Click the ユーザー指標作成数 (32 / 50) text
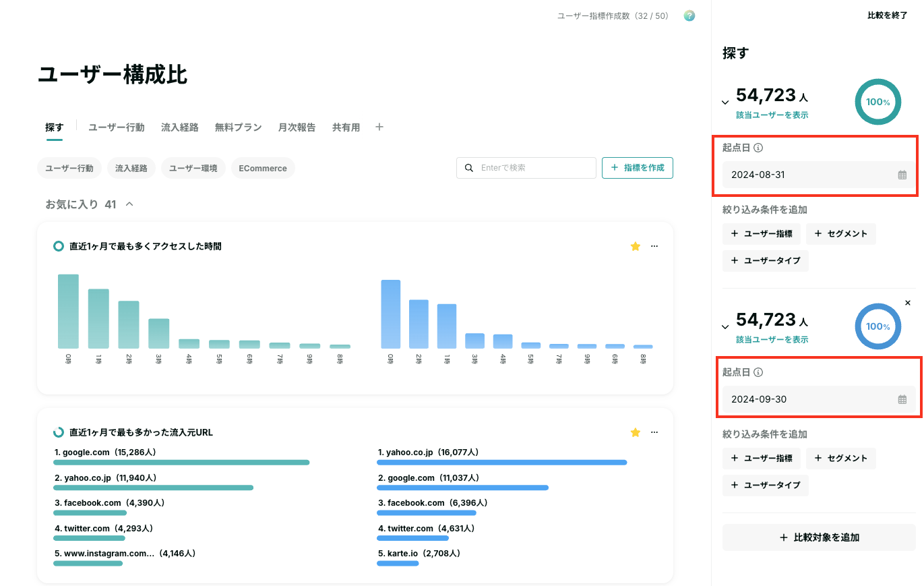The height and width of the screenshot is (586, 924). [613, 16]
